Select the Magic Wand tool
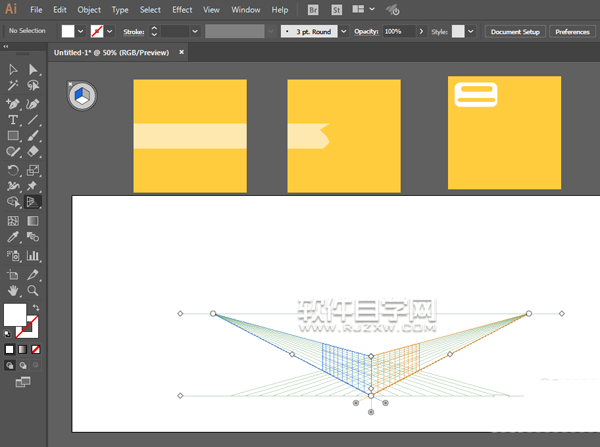This screenshot has height=447, width=600. pyautogui.click(x=13, y=86)
